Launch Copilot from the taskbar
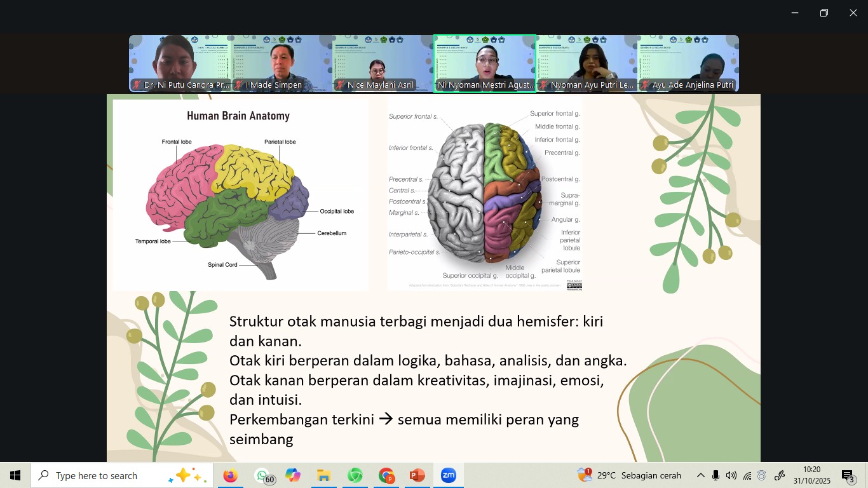The width and height of the screenshot is (868, 488). pyautogui.click(x=293, y=475)
